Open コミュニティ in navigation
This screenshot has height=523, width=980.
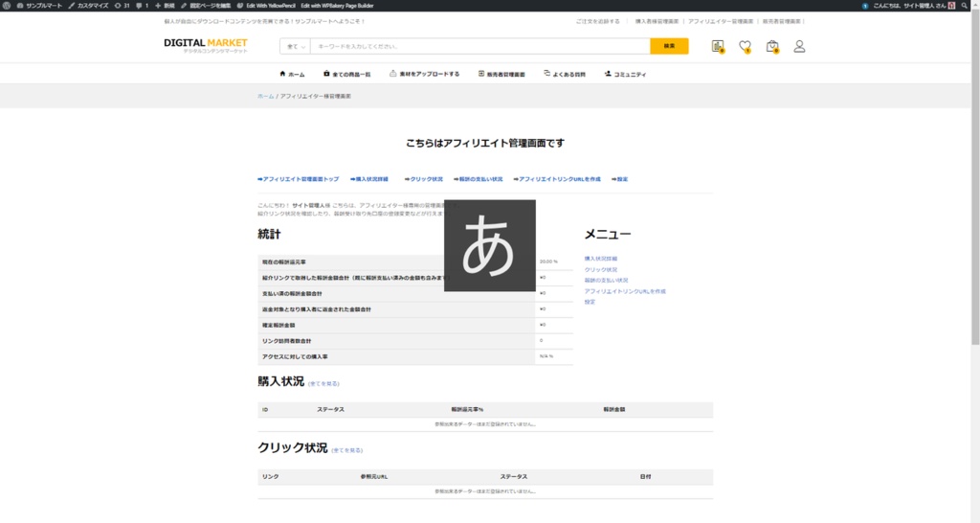tap(625, 74)
